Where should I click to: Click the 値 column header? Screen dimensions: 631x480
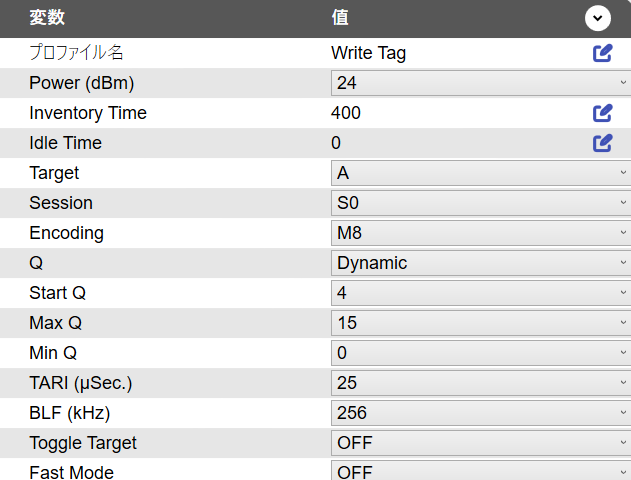coord(340,18)
